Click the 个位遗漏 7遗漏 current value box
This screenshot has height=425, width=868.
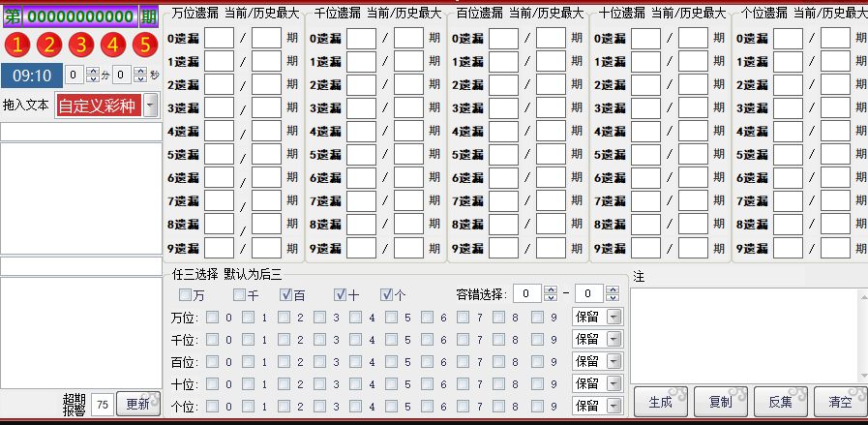(x=788, y=201)
